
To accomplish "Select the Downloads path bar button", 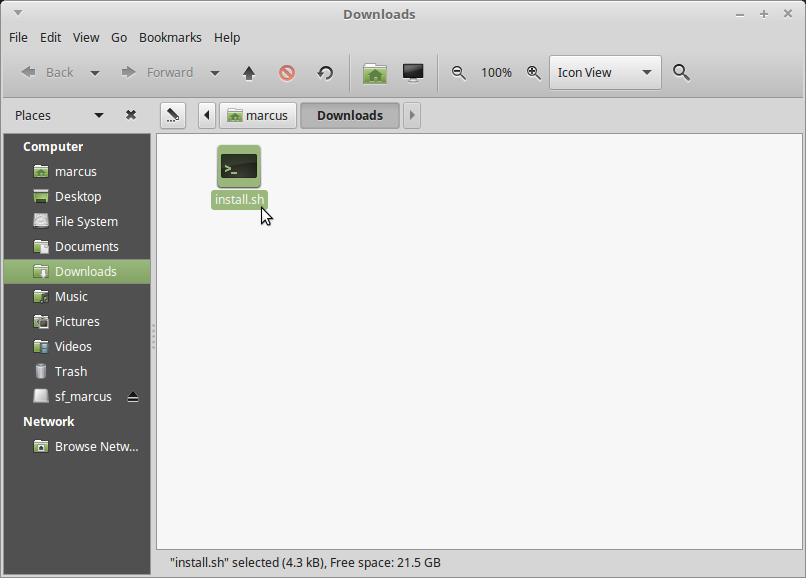I will point(350,115).
